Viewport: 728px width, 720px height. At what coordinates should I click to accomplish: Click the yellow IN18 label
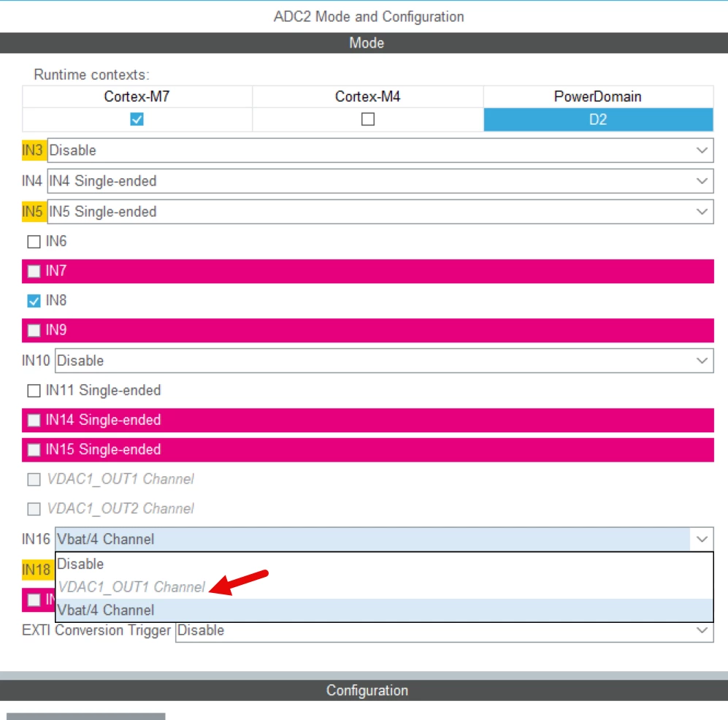(38, 570)
